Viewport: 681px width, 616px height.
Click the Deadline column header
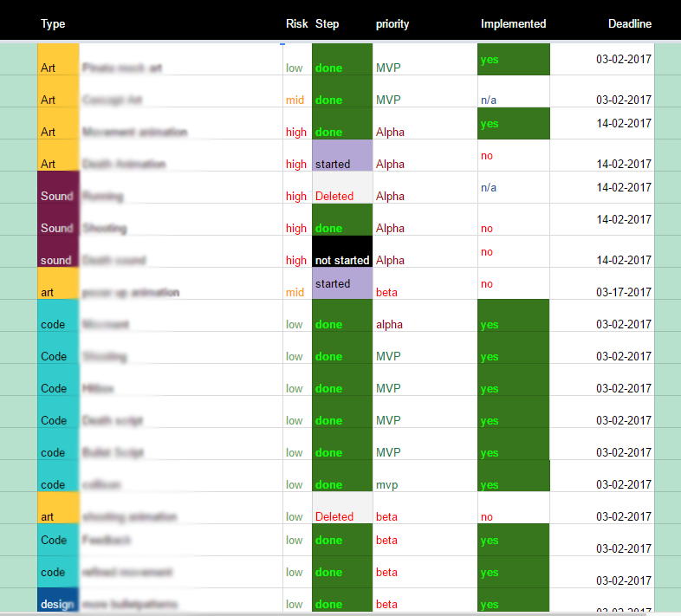[629, 24]
